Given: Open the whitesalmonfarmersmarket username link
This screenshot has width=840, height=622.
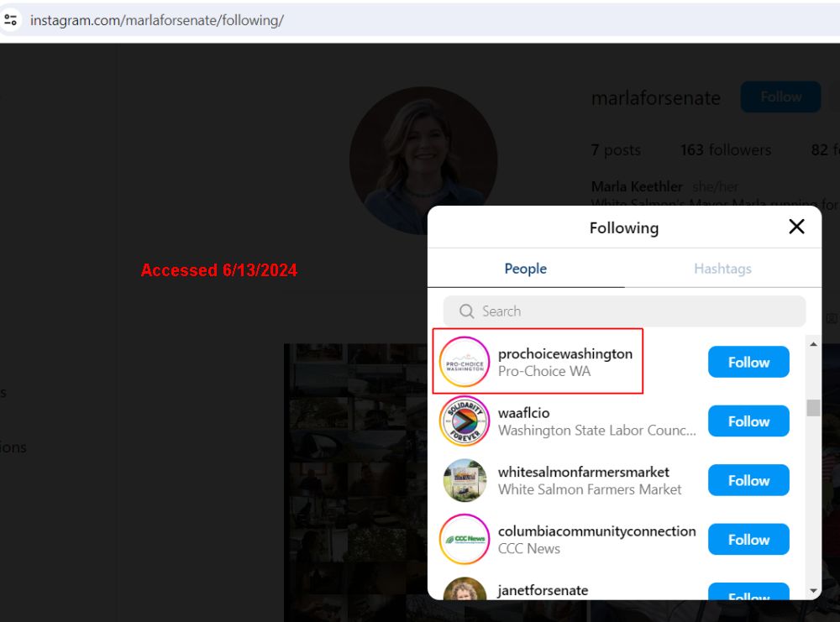Looking at the screenshot, I should 584,472.
